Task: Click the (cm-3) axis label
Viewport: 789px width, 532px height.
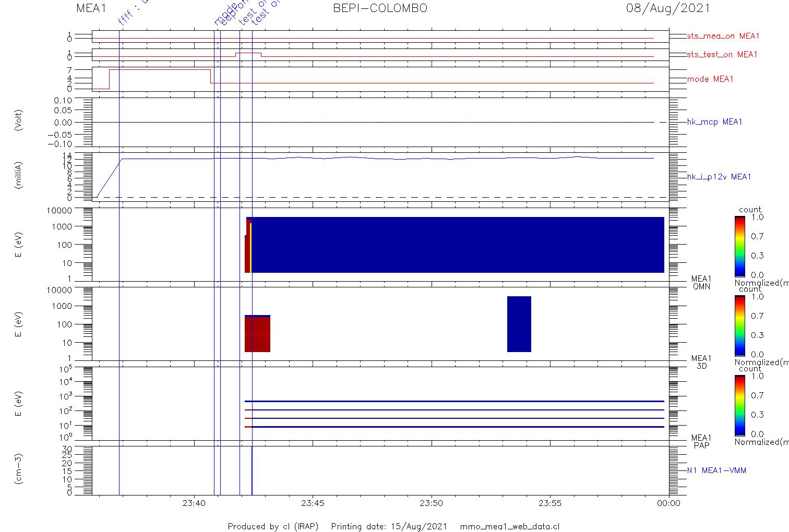Action: (19, 469)
